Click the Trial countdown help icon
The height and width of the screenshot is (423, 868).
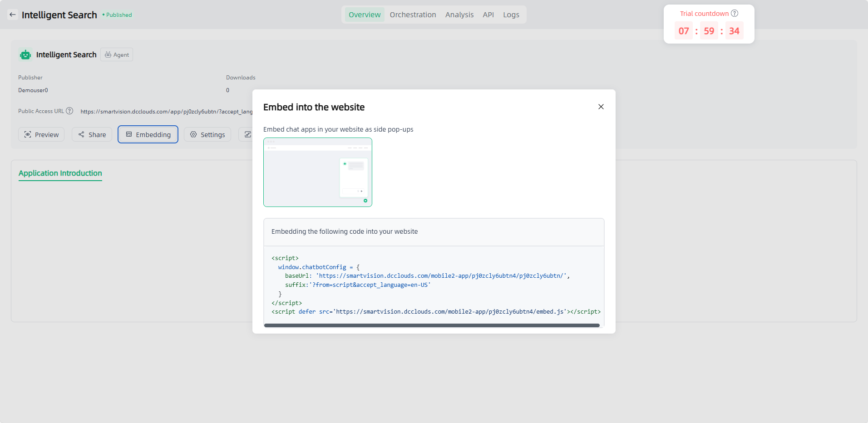tap(734, 14)
